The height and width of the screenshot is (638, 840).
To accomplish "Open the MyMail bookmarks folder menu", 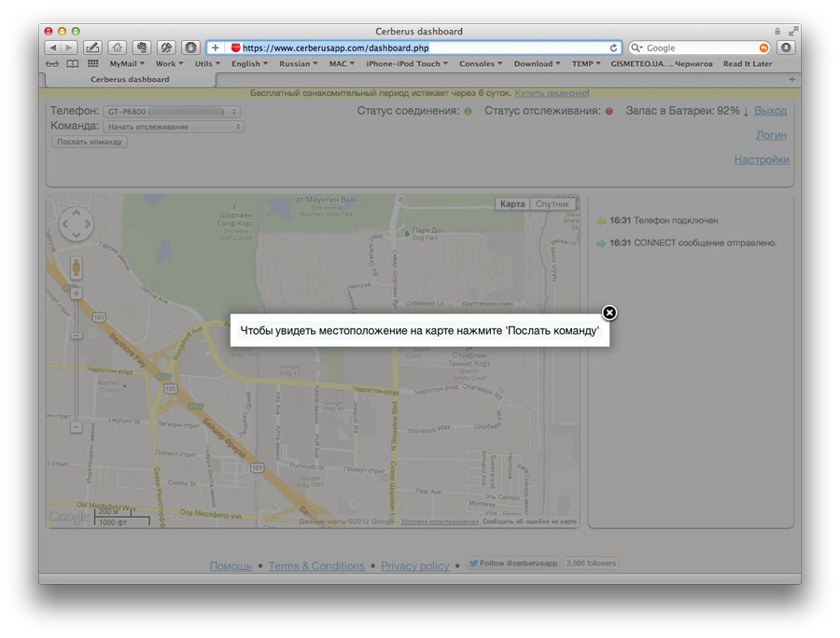I will pyautogui.click(x=126, y=64).
